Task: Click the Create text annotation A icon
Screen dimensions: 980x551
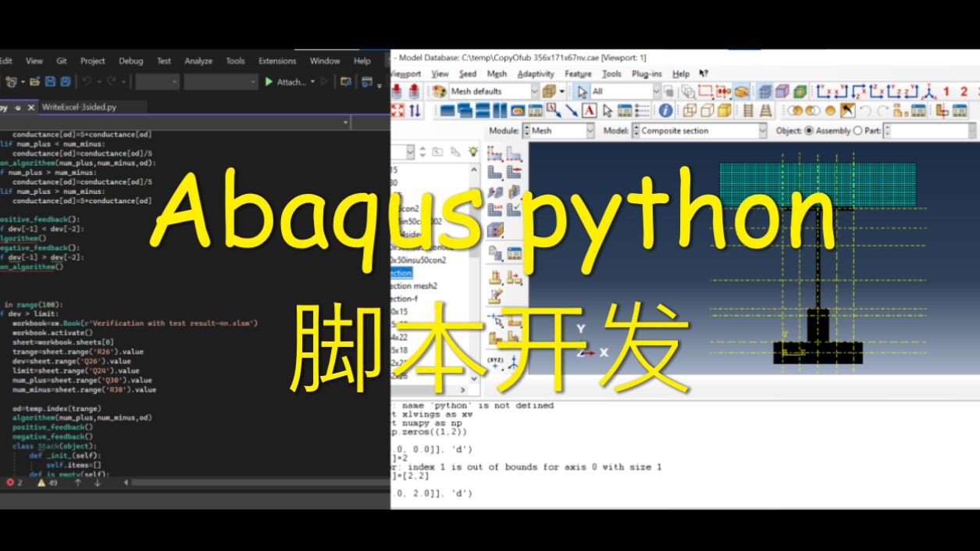Action: [x=589, y=111]
